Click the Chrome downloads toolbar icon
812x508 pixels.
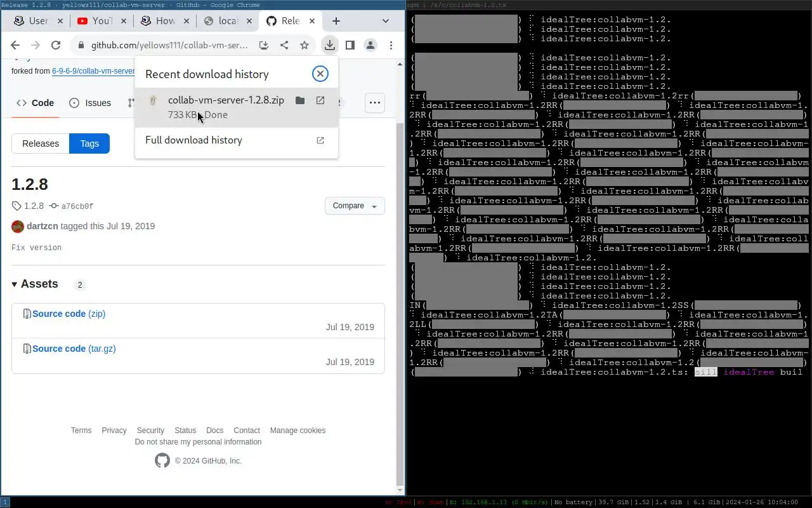point(329,45)
